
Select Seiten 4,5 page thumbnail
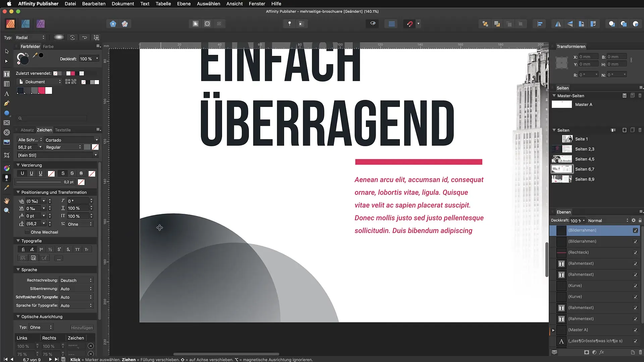point(562,159)
